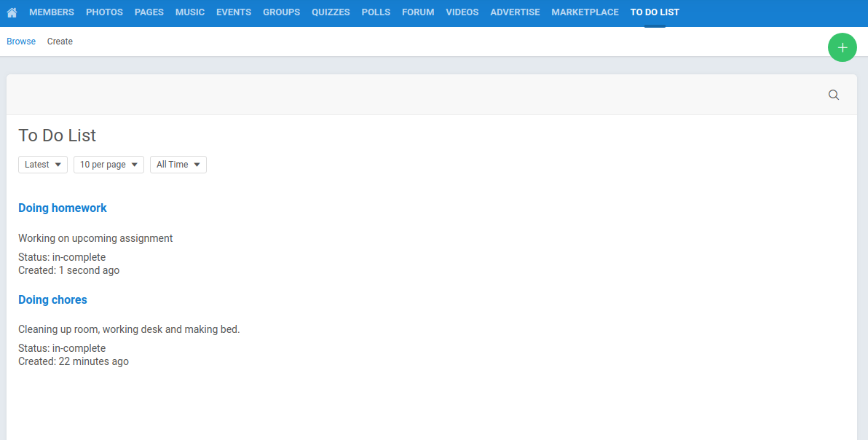
Task: Click 'Created: 1 second ago' text
Action: tap(68, 271)
